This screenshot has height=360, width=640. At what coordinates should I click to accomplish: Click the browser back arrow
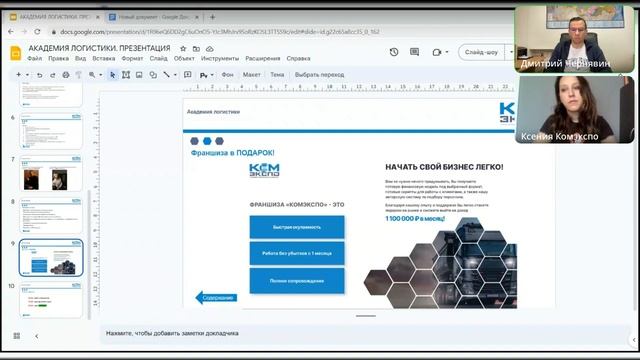(11, 31)
